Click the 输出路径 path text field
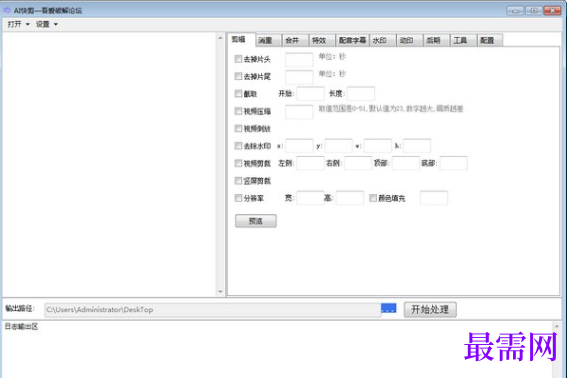Viewport: 576px width, 378px height. click(x=212, y=310)
